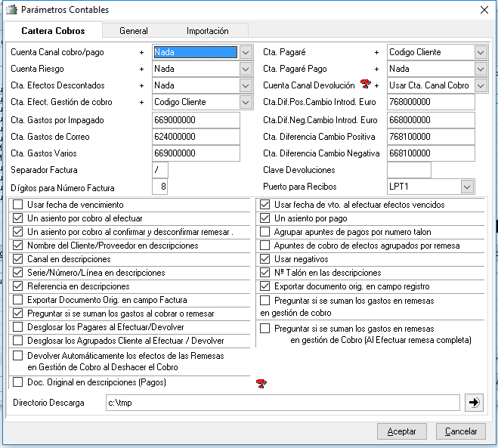This screenshot has height=448, width=498.
Task: Select the Cartera Cobros tab
Action: click(x=53, y=30)
